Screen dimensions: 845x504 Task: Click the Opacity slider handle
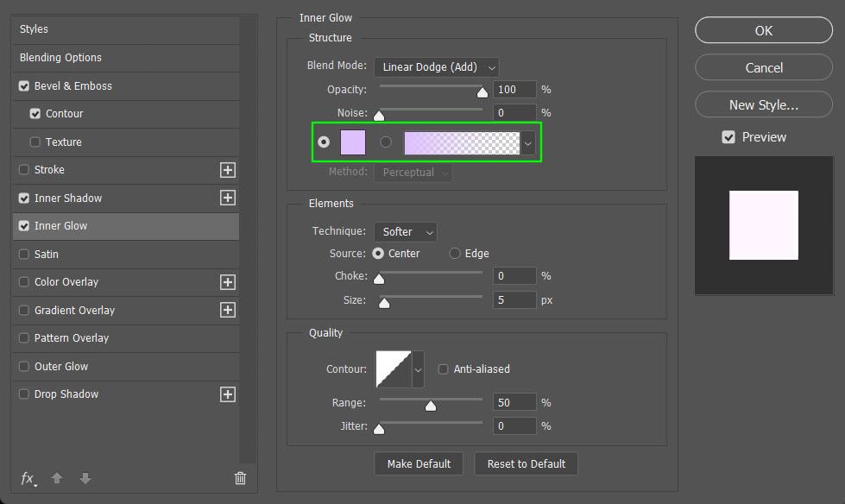click(x=482, y=92)
